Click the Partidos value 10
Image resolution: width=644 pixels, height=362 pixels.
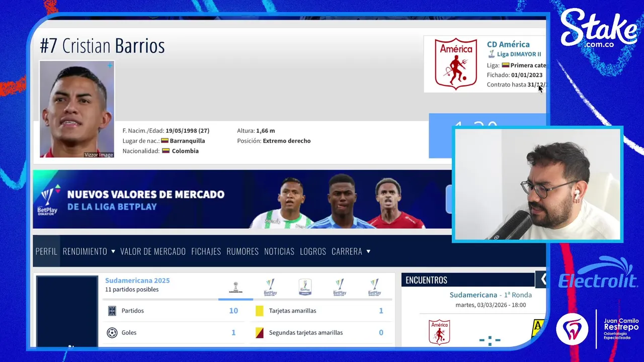point(233,311)
